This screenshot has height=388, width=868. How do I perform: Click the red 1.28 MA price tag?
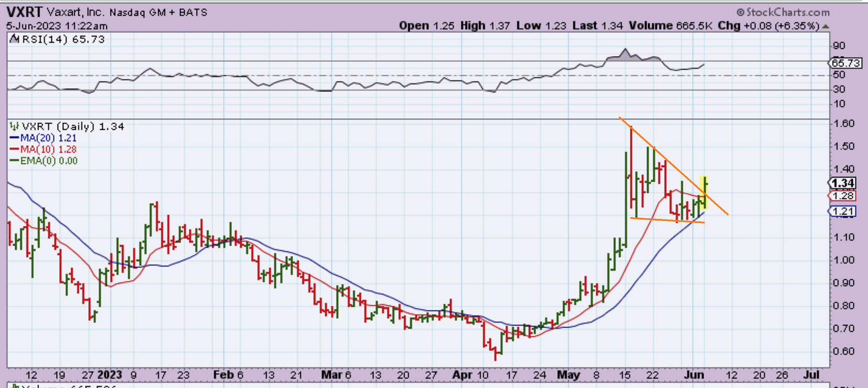pos(843,196)
